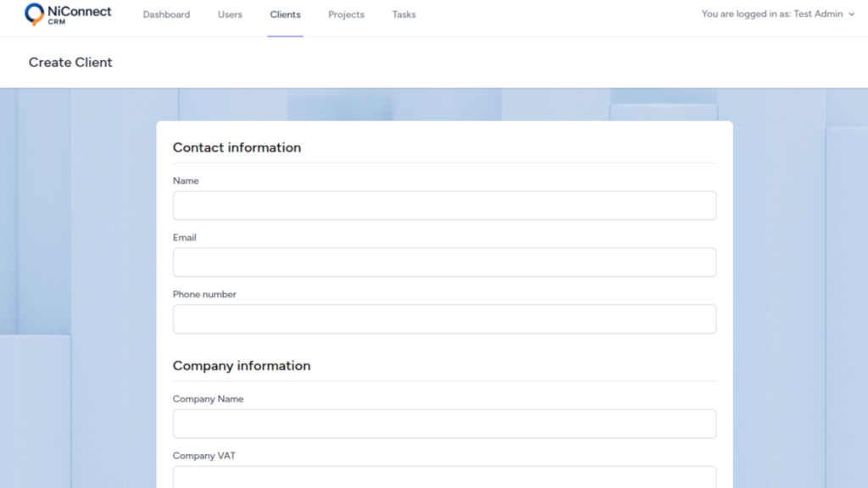This screenshot has height=488, width=868.
Task: Click the Email field label
Action: coord(184,237)
